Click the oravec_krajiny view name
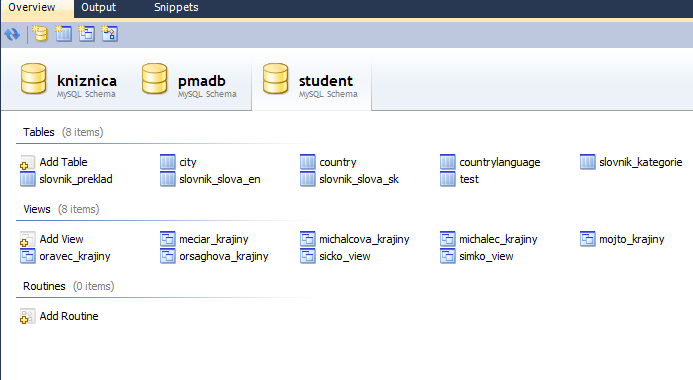The height and width of the screenshot is (380, 693). (75, 256)
